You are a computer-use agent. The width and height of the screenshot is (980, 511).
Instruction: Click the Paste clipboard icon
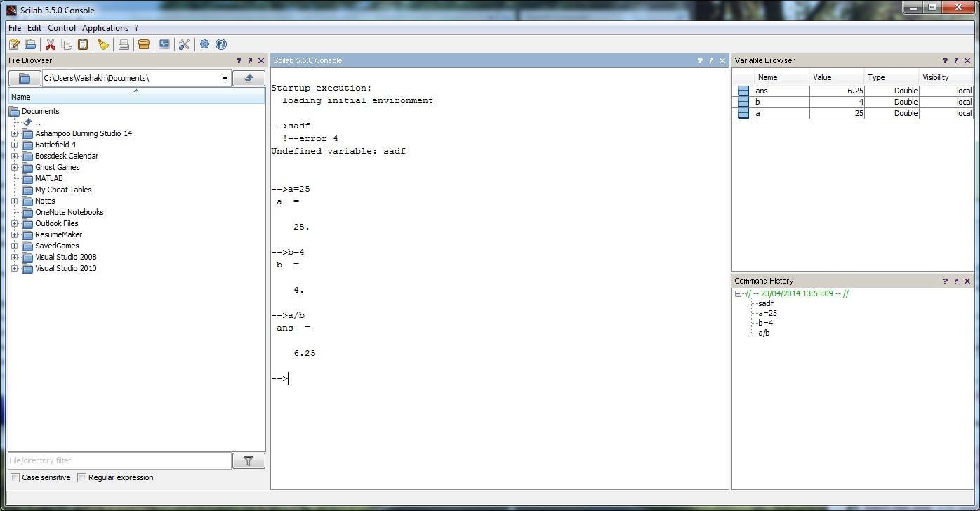[83, 44]
